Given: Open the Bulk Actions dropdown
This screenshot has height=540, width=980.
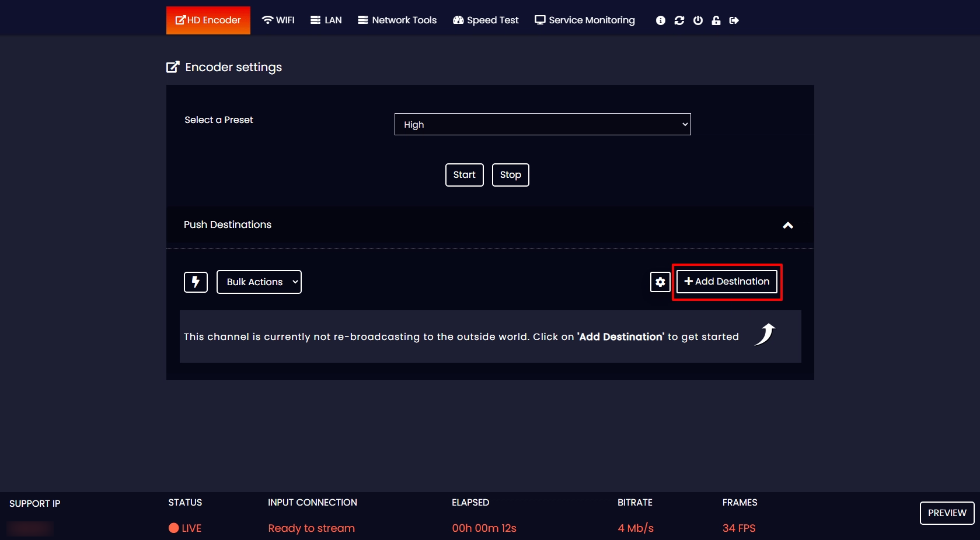Looking at the screenshot, I should click(x=259, y=282).
